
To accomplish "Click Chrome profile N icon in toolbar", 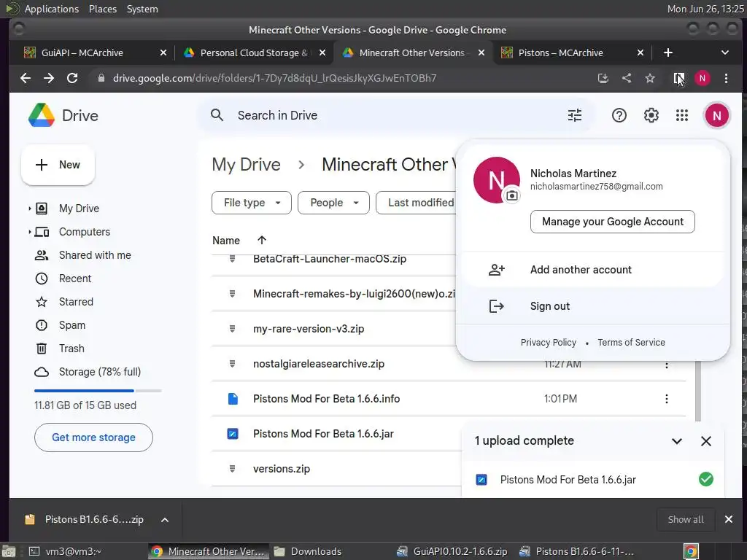I will point(703,78).
